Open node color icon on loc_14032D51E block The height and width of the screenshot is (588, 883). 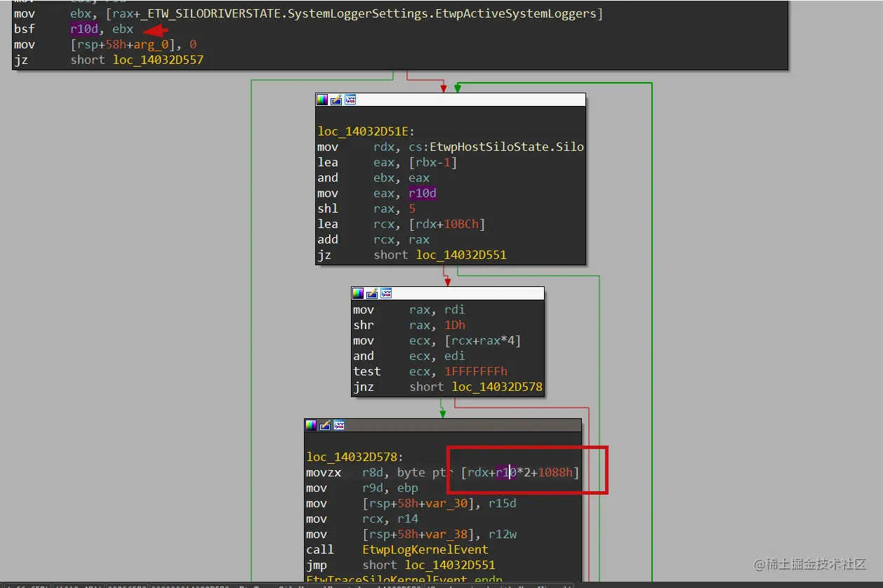click(x=322, y=100)
